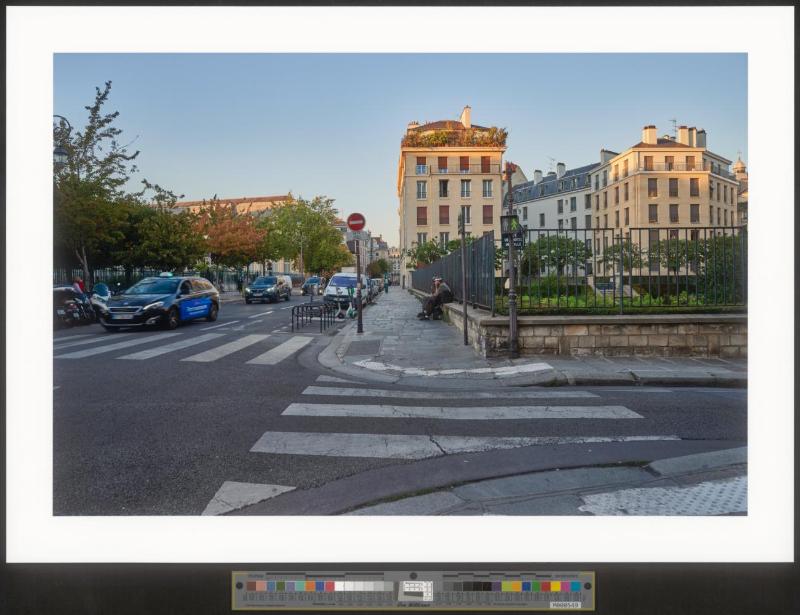Click the person sitting on the stone wall

click(436, 299)
